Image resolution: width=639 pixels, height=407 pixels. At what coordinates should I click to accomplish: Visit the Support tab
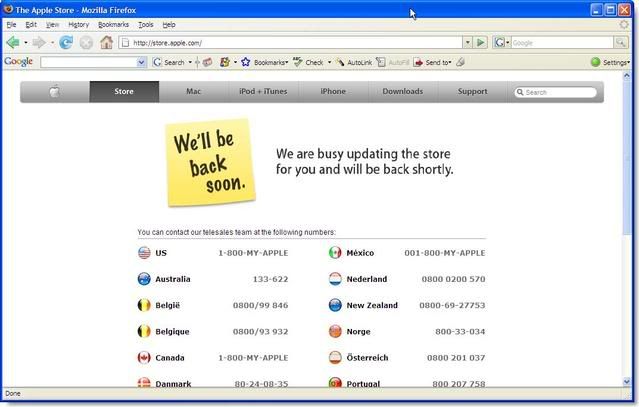coord(472,92)
